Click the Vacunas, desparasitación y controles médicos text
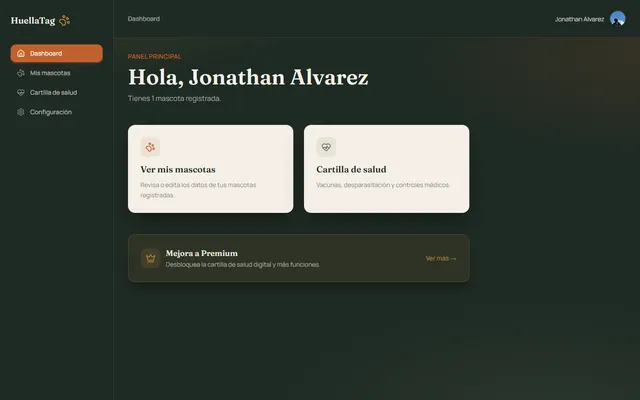 coord(383,185)
